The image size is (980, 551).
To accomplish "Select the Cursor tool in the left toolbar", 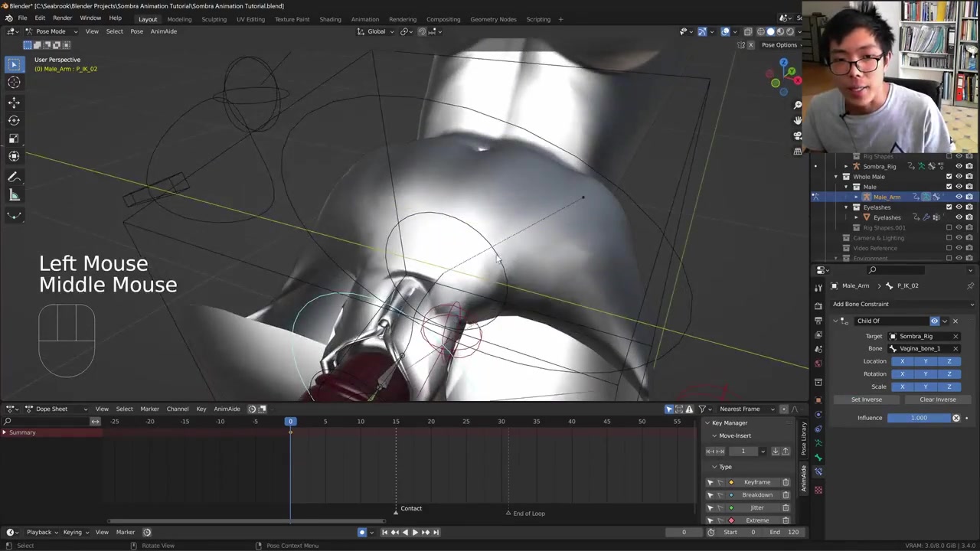I will tap(14, 83).
